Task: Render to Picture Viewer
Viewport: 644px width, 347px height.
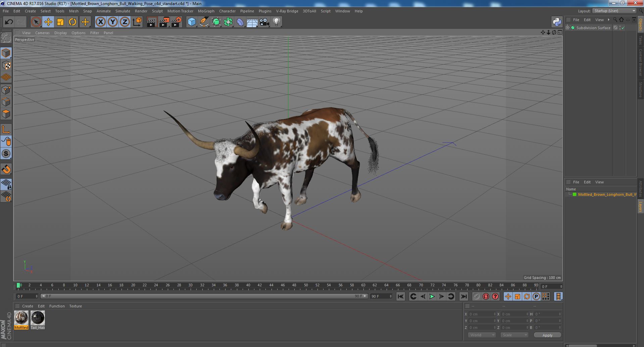Action: [164, 22]
